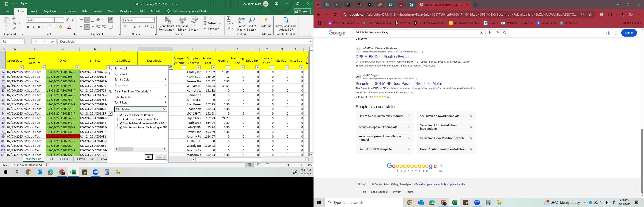Viewport: 644px width, 207px height.
Task: Open the Data ribbon tab
Action: click(x=85, y=11)
